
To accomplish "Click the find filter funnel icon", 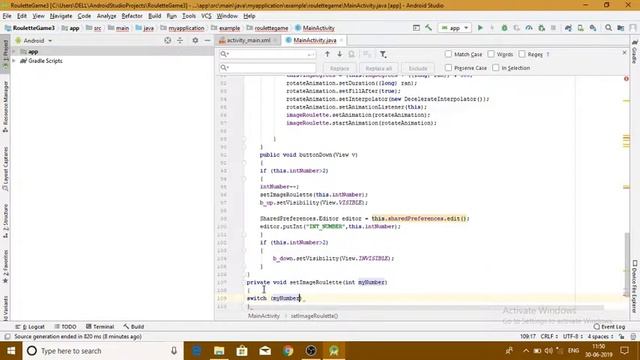I will click(383, 54).
